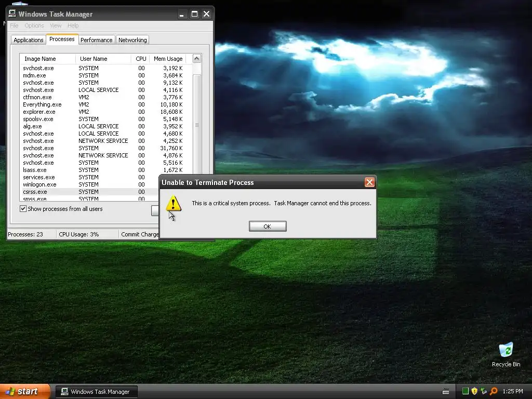Screen dimensions: 532x399
Task: Click the 4,876 K memory cell
Action: (172, 155)
